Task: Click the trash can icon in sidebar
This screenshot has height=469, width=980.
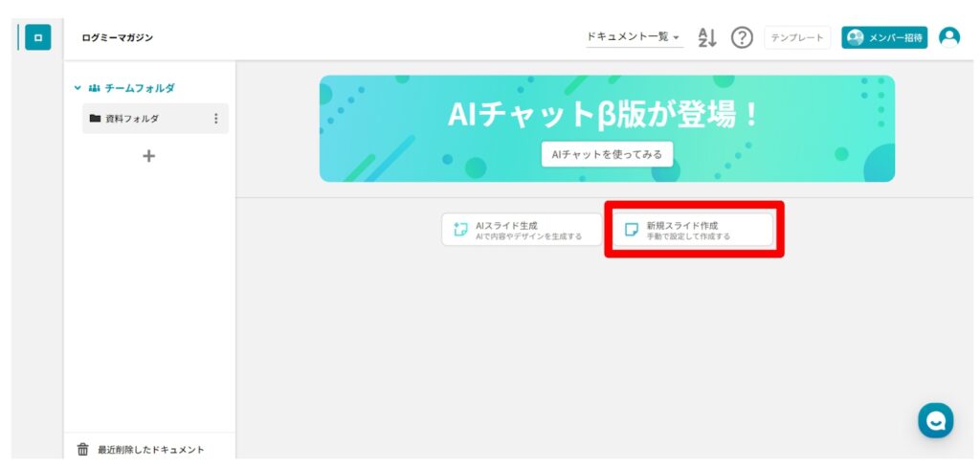Action: coord(82,449)
